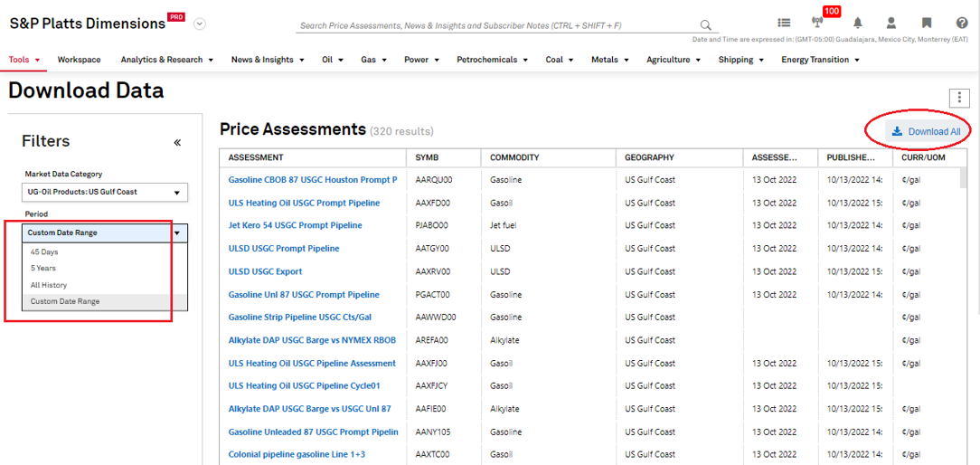Image resolution: width=980 pixels, height=465 pixels.
Task: Open ULS Heating Oil USGC Pipeline Assessment link
Action: click(x=312, y=363)
